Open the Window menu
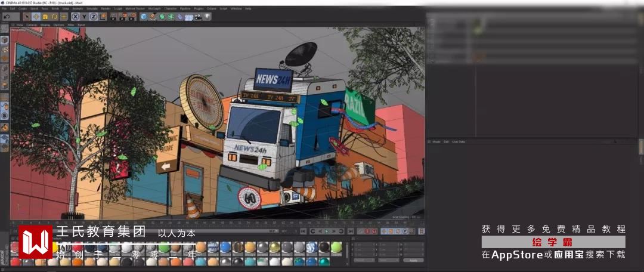Screen dimensions: 644x272 coord(236,8)
